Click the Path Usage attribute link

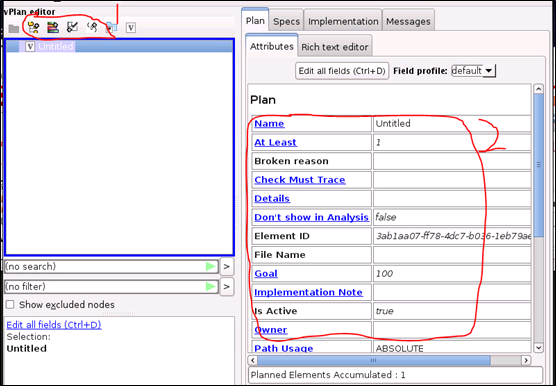pyautogui.click(x=284, y=348)
